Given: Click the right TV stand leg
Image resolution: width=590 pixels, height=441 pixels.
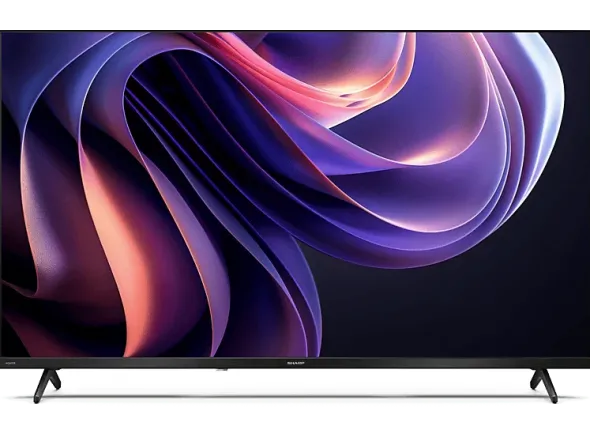Looking at the screenshot, I should [543, 386].
